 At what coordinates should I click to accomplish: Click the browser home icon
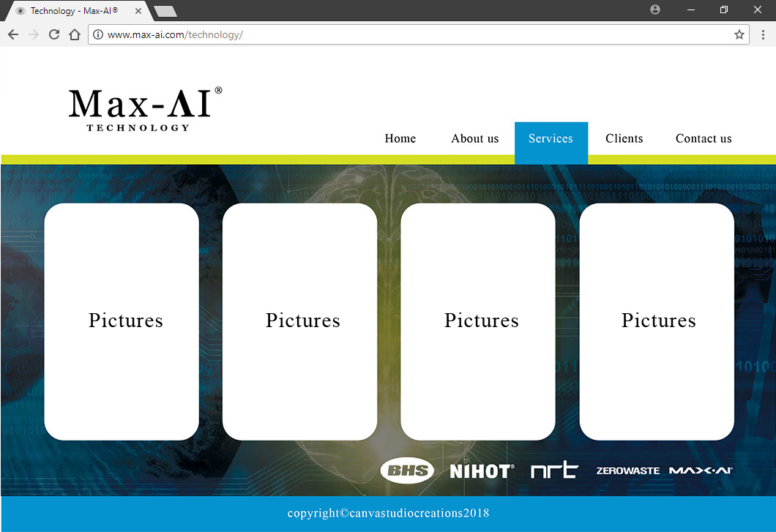(x=75, y=34)
